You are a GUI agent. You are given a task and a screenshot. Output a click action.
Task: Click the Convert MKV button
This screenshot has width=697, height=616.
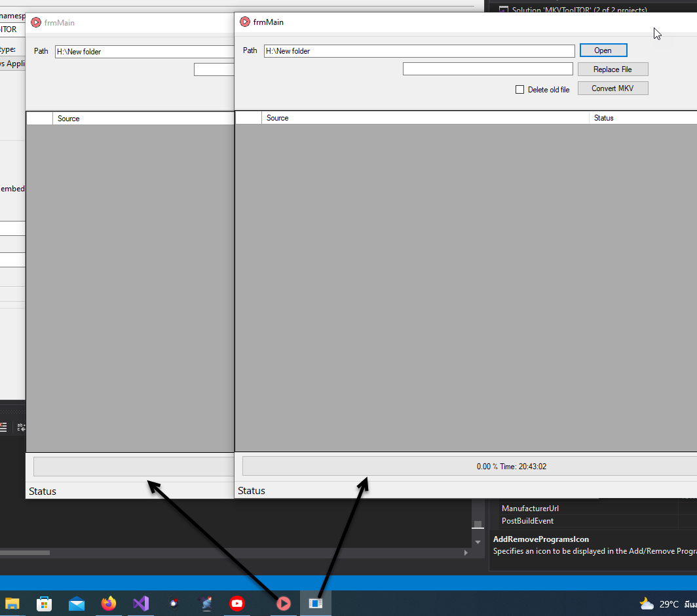pyautogui.click(x=612, y=88)
